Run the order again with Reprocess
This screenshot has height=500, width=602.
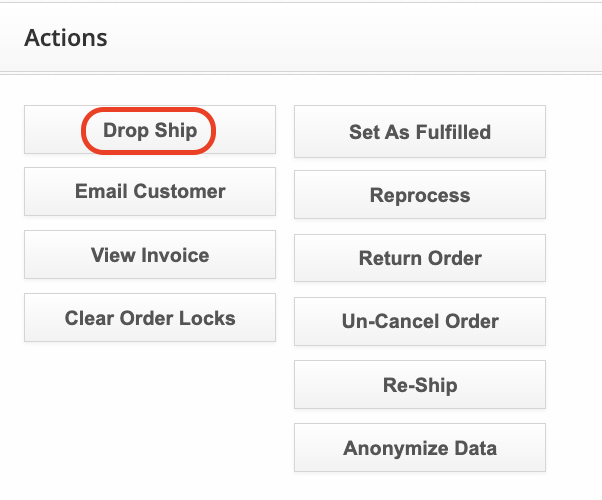[x=420, y=195]
